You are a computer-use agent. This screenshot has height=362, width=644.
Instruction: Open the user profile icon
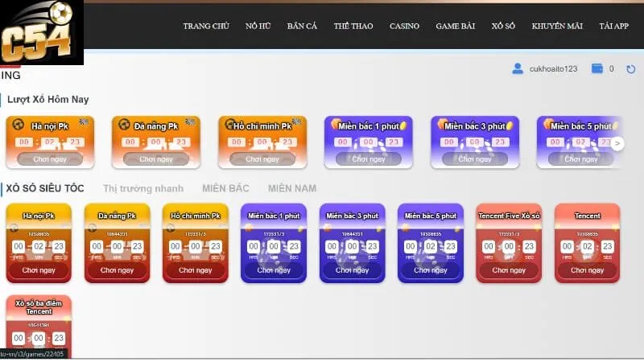[518, 69]
